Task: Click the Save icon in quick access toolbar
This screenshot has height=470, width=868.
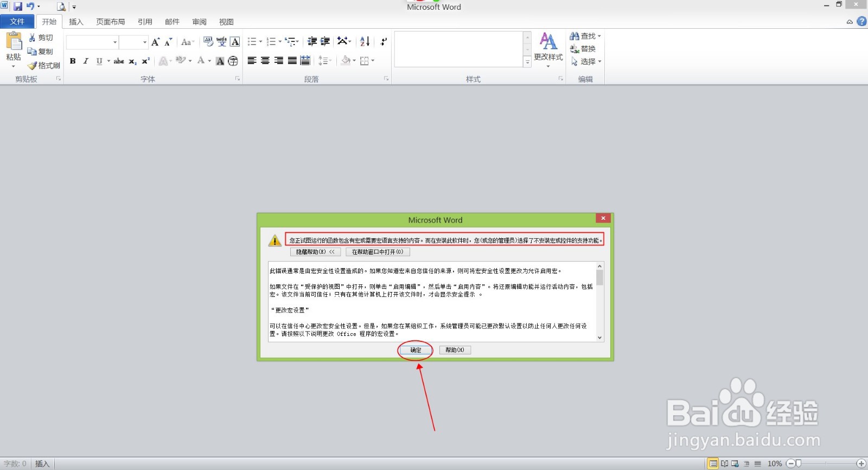Action: click(x=18, y=7)
